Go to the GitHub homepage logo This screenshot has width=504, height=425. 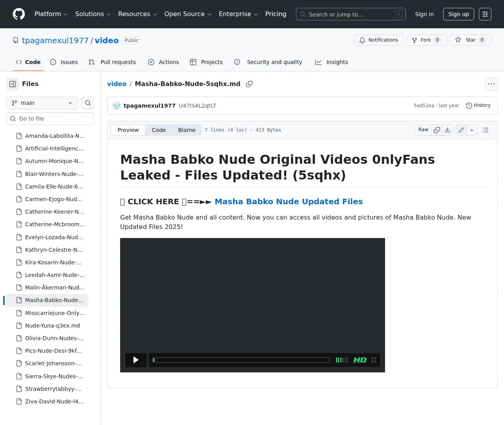click(19, 14)
